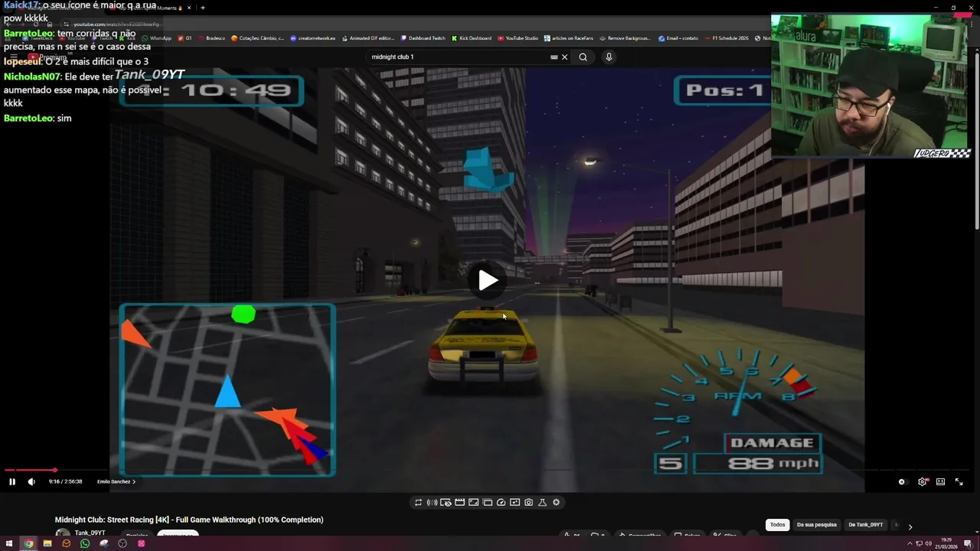Click the audio boost icon in the extension toolbar
Screen dimensions: 980x551
[432, 502]
